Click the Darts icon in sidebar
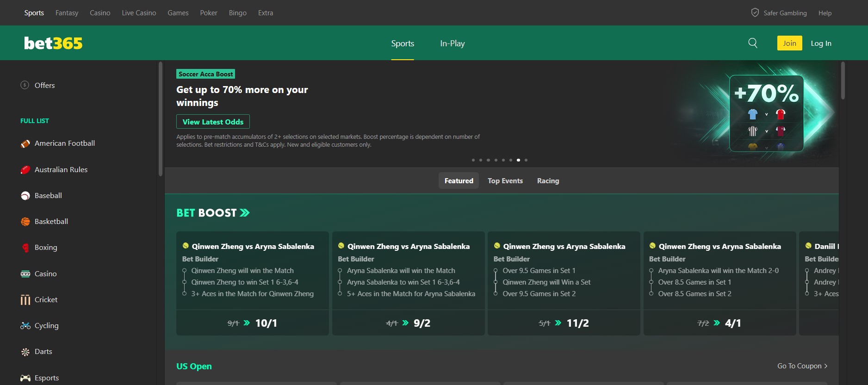The image size is (868, 385). click(x=25, y=352)
